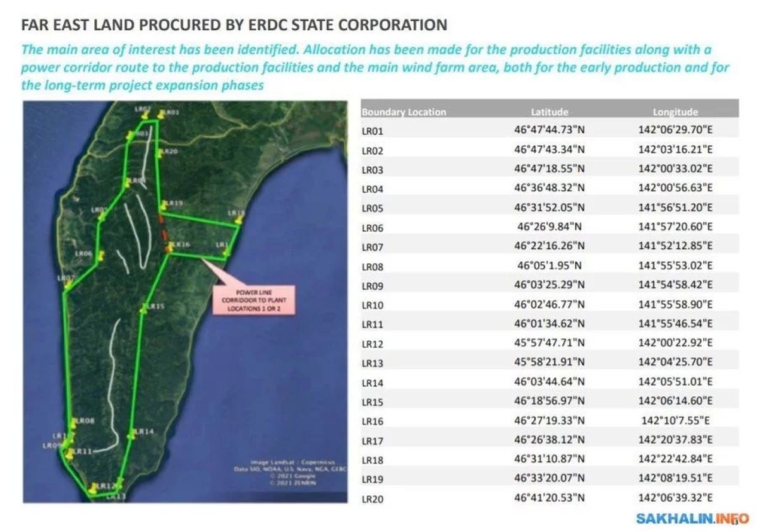Select the Latitude column header

tap(549, 112)
